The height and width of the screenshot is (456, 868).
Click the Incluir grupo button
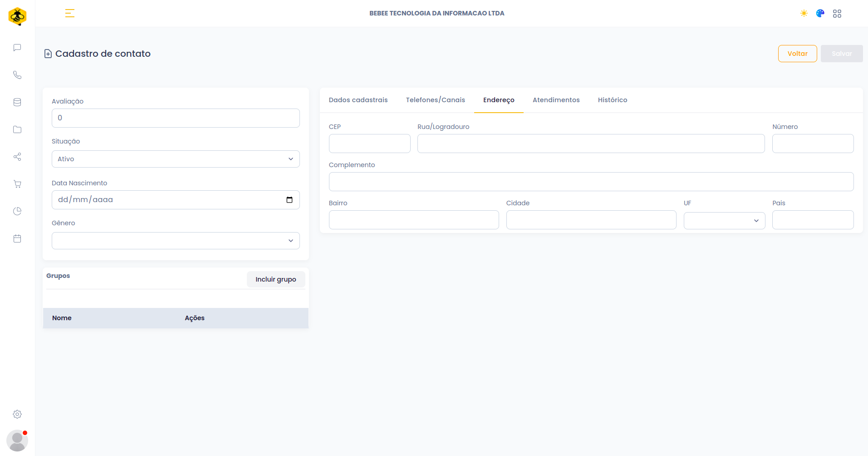pos(275,279)
